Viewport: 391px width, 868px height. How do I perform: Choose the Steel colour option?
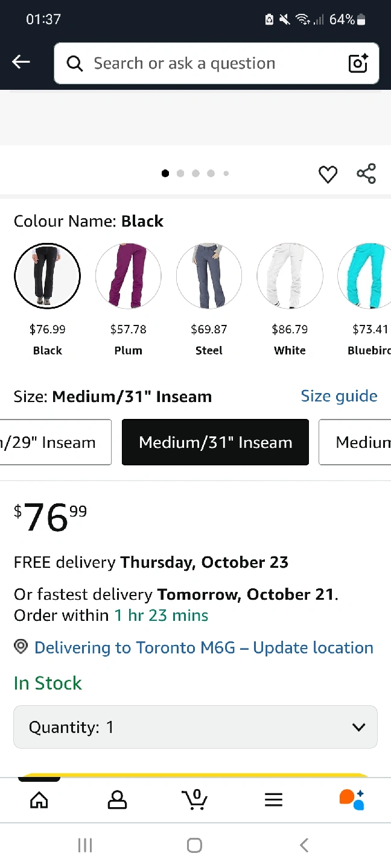(209, 276)
